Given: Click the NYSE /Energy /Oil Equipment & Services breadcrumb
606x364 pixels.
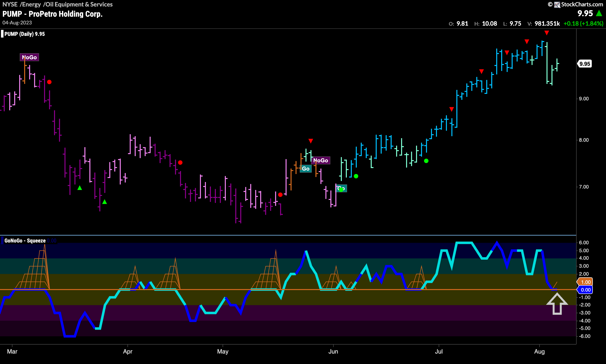Looking at the screenshot, I should pyautogui.click(x=58, y=4).
